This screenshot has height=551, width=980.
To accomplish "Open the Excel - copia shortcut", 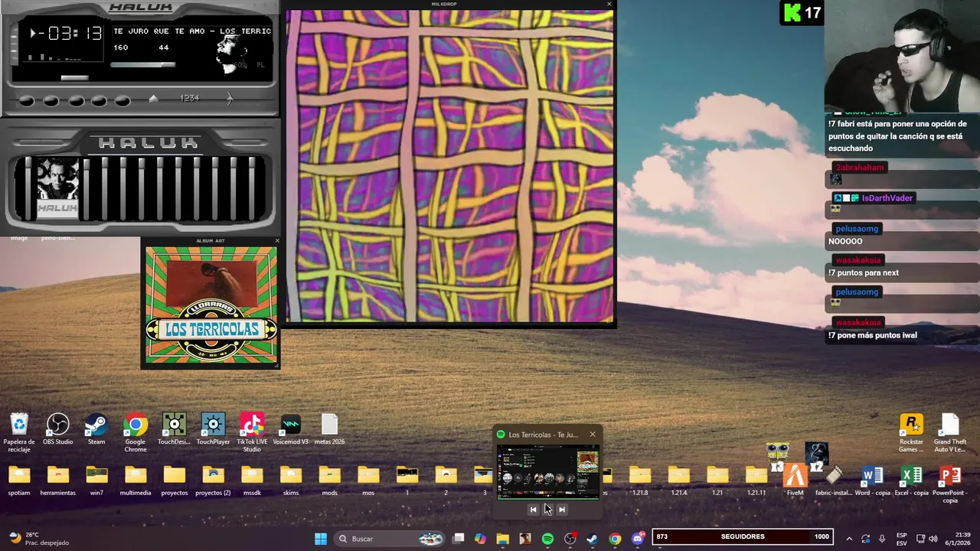I will coord(911,480).
